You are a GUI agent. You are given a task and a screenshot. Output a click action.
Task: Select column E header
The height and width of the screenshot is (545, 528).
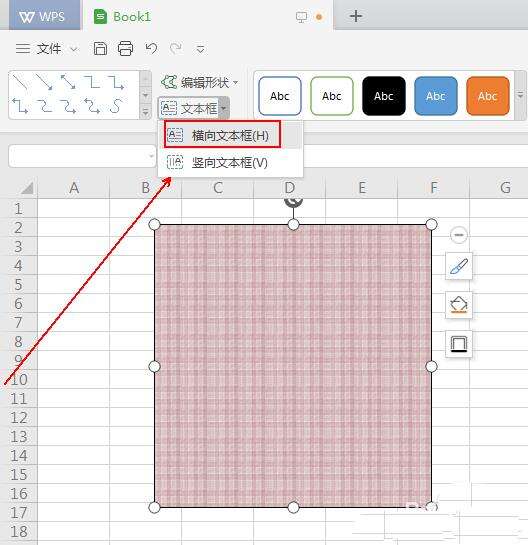click(362, 188)
